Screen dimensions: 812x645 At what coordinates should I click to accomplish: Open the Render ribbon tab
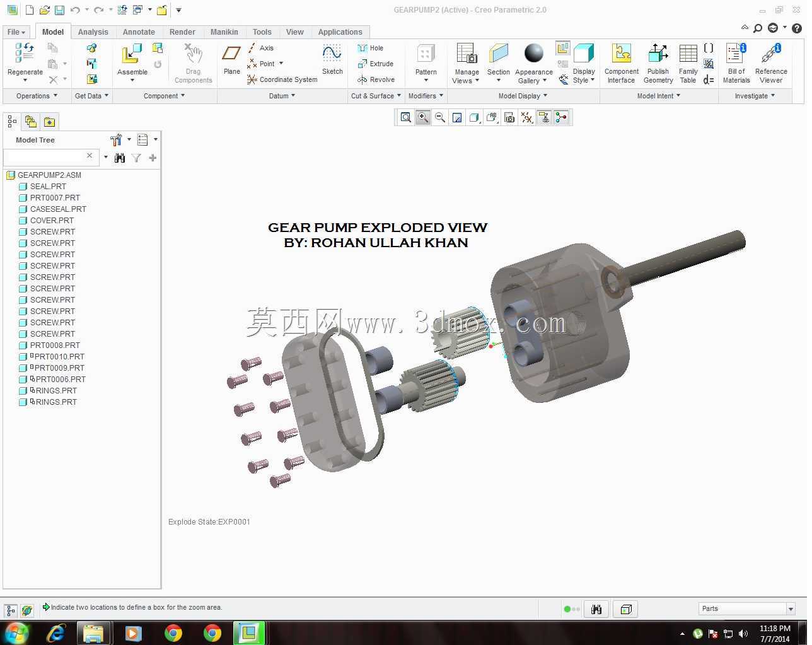coord(182,32)
